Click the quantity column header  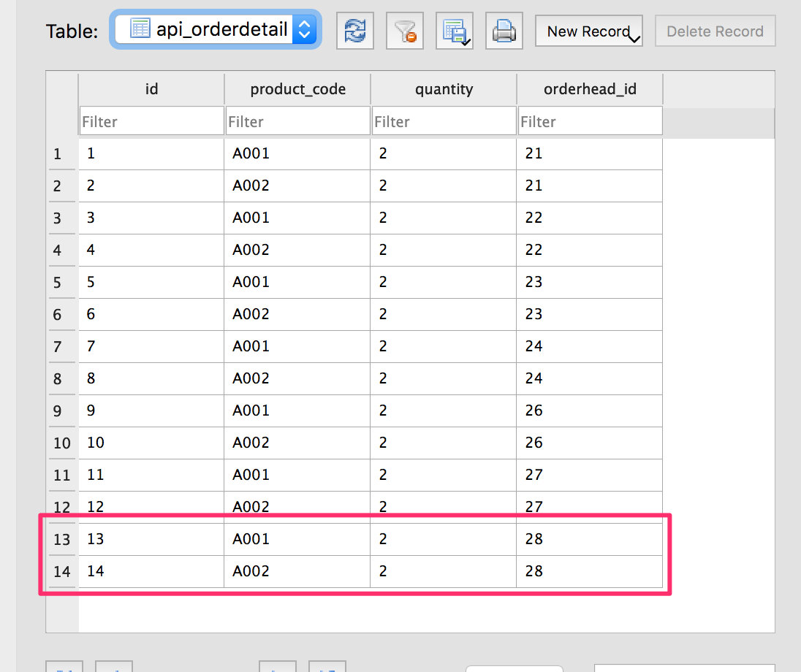tap(444, 89)
